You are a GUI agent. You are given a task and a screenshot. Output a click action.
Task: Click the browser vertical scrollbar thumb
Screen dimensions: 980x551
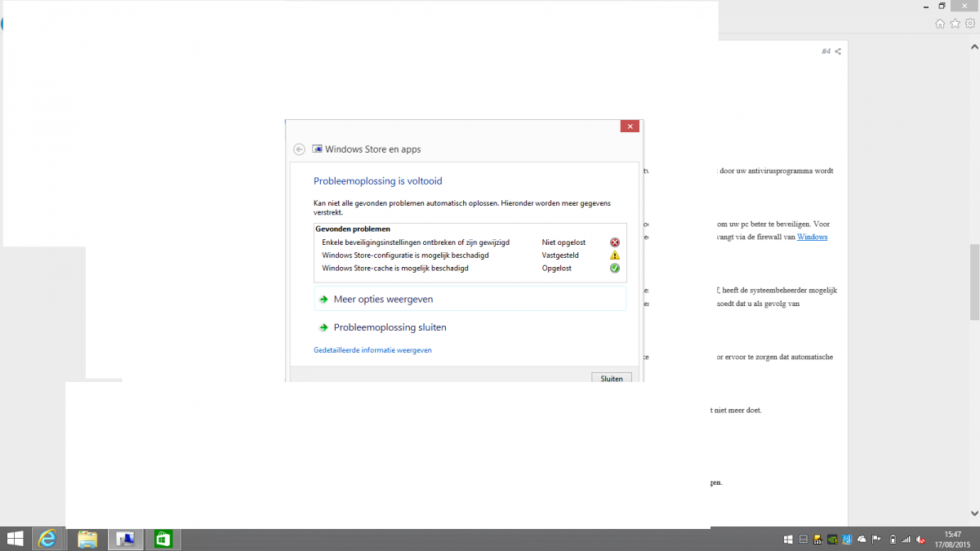coord(974,281)
